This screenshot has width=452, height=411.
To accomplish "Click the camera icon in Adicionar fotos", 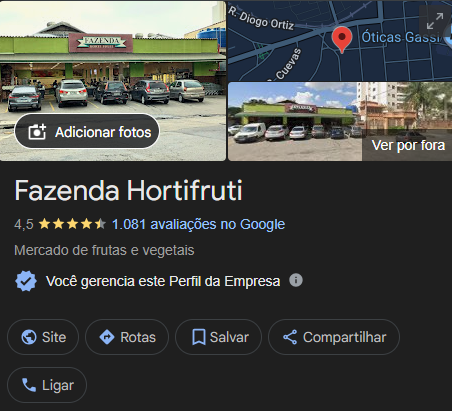I will (37, 132).
